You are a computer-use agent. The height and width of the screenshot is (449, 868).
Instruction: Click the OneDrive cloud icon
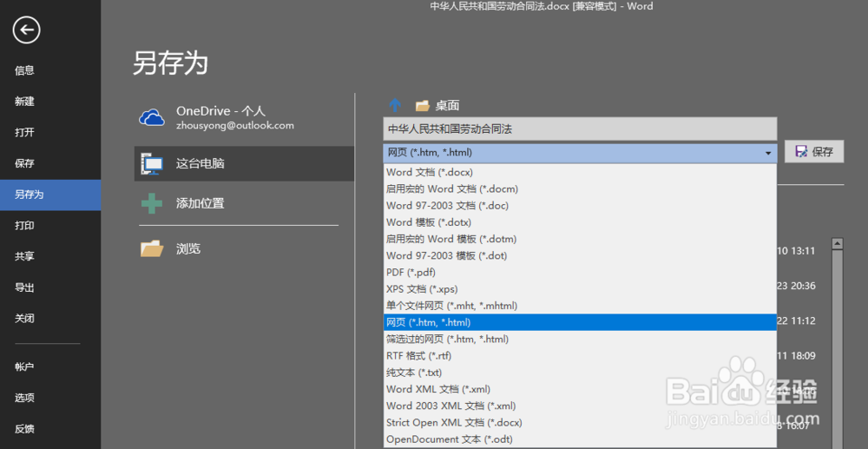pyautogui.click(x=152, y=117)
